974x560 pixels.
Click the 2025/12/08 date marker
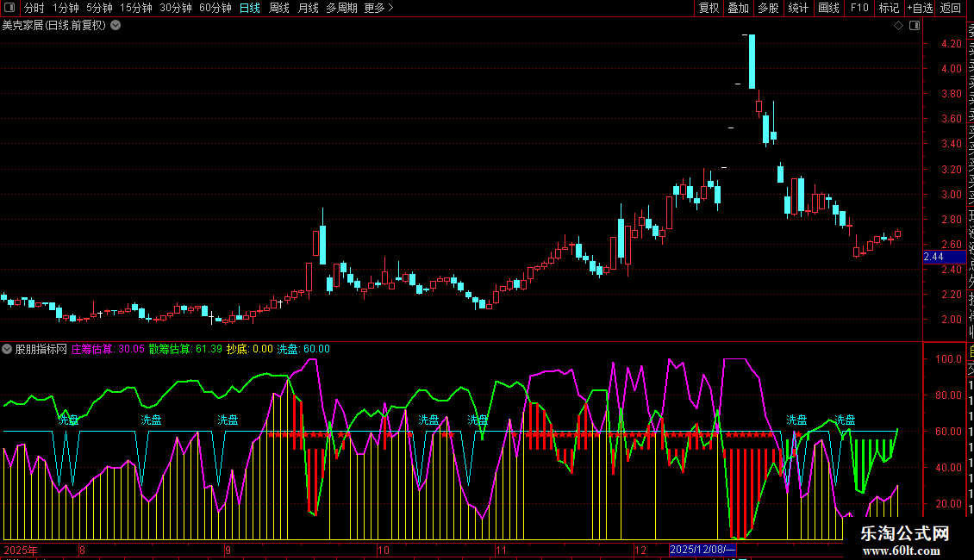coord(702,550)
